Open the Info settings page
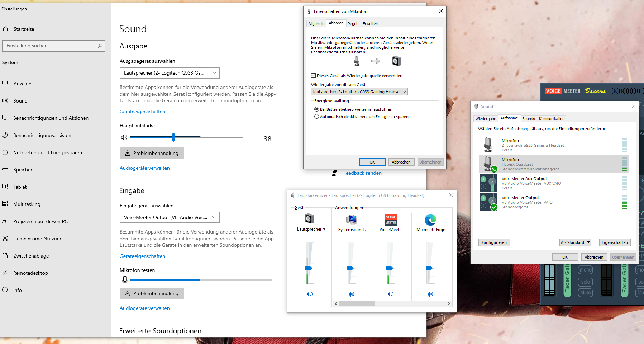644x344 pixels. point(17,290)
